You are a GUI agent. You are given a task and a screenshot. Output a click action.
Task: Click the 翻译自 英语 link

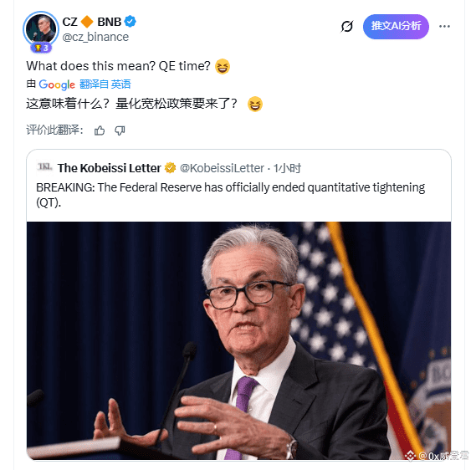click(x=105, y=84)
